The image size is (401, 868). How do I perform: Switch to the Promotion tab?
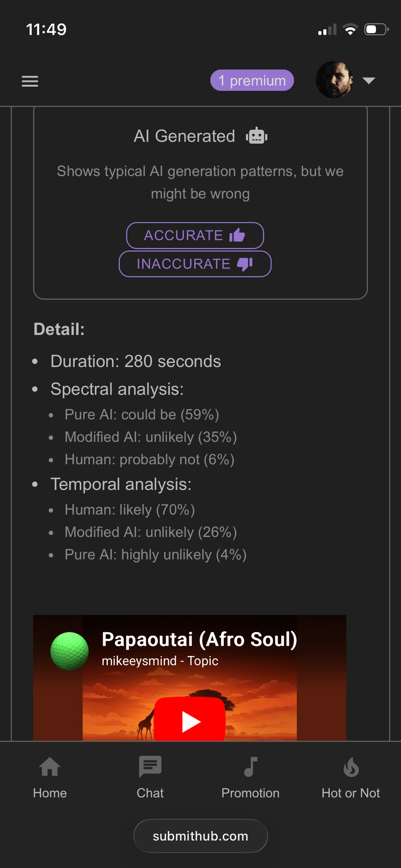tap(250, 777)
